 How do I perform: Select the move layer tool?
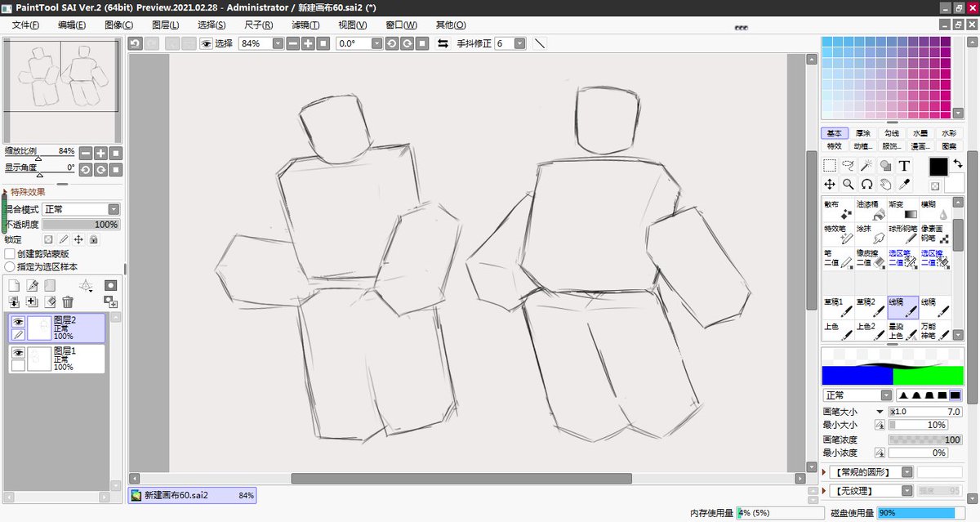pyautogui.click(x=830, y=185)
